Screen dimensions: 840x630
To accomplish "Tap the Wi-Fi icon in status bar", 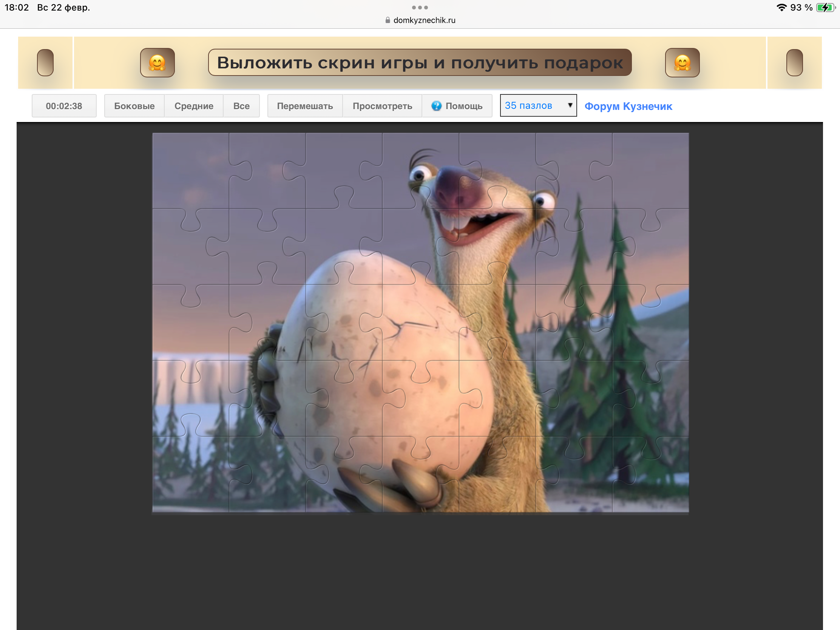I will click(x=781, y=8).
